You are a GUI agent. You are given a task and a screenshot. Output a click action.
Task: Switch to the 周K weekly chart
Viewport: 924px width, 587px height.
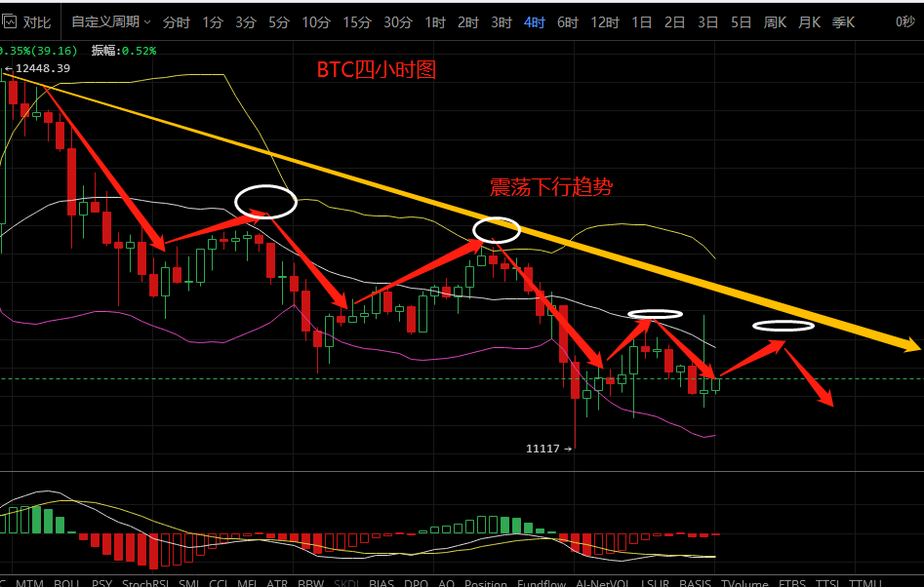pos(775,22)
